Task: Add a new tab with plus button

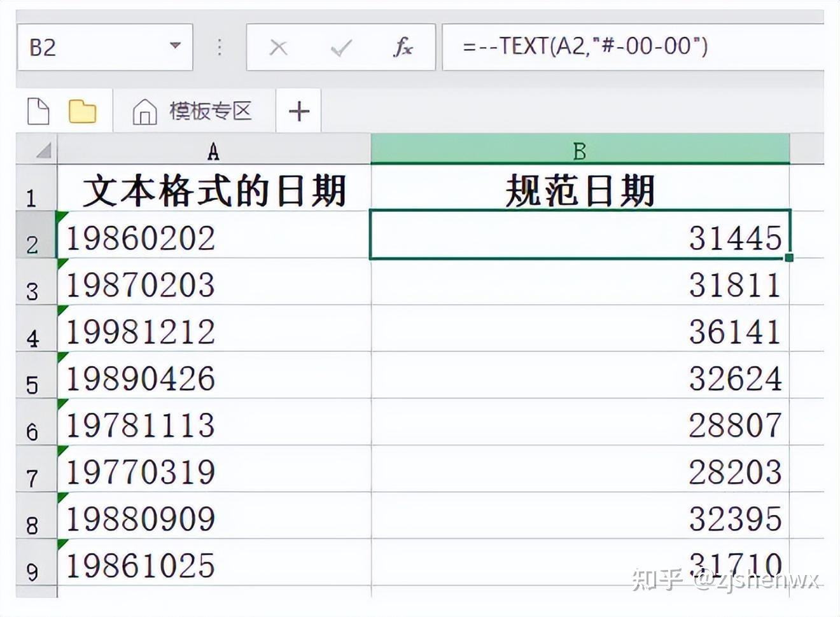Action: [x=298, y=111]
